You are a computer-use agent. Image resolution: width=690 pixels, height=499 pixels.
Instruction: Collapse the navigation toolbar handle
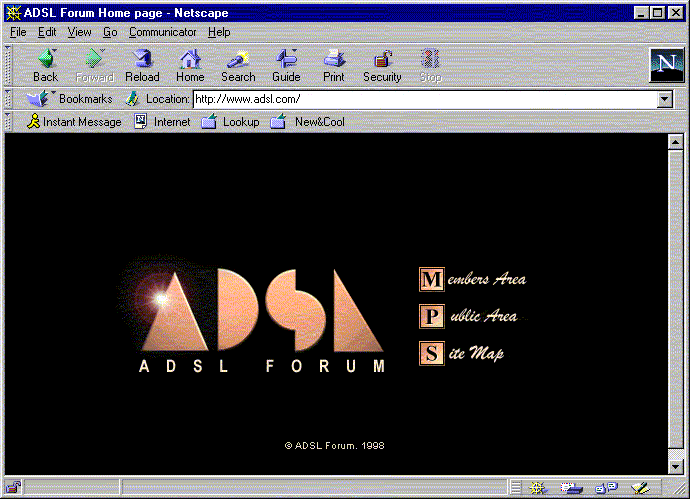(x=9, y=65)
